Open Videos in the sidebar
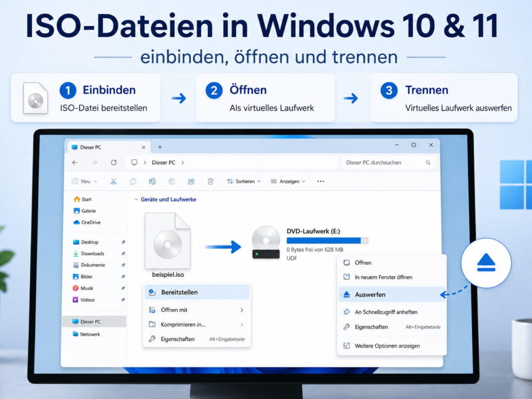 (84, 300)
